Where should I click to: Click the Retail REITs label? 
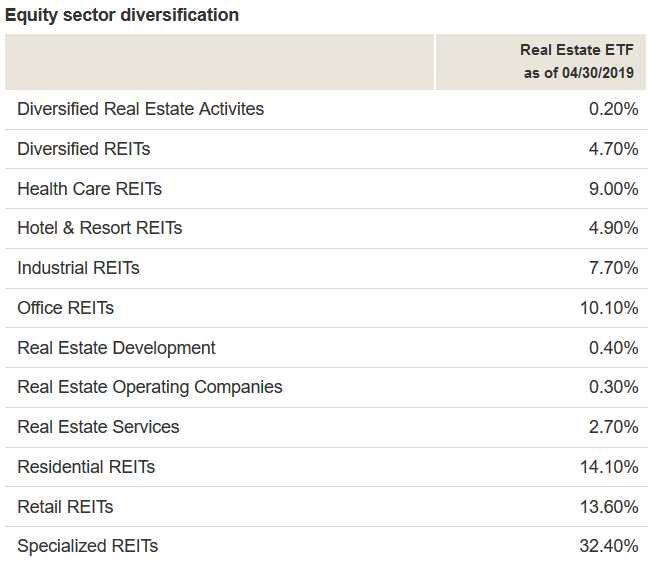coord(65,507)
